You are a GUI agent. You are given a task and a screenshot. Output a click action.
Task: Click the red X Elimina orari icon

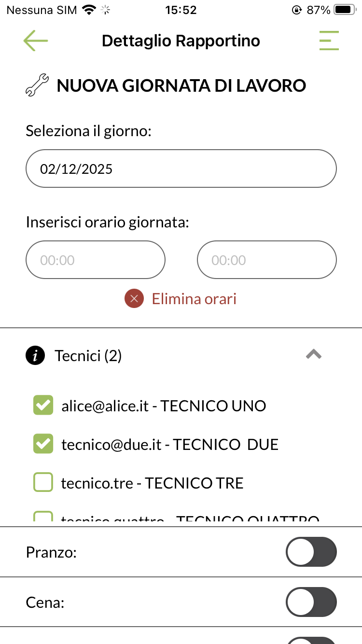[x=134, y=299]
